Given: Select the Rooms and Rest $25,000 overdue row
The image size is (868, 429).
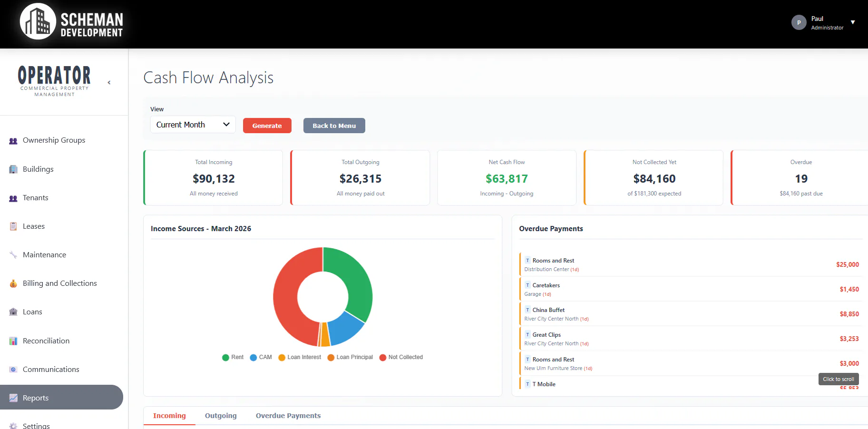Looking at the screenshot, I should coord(691,264).
